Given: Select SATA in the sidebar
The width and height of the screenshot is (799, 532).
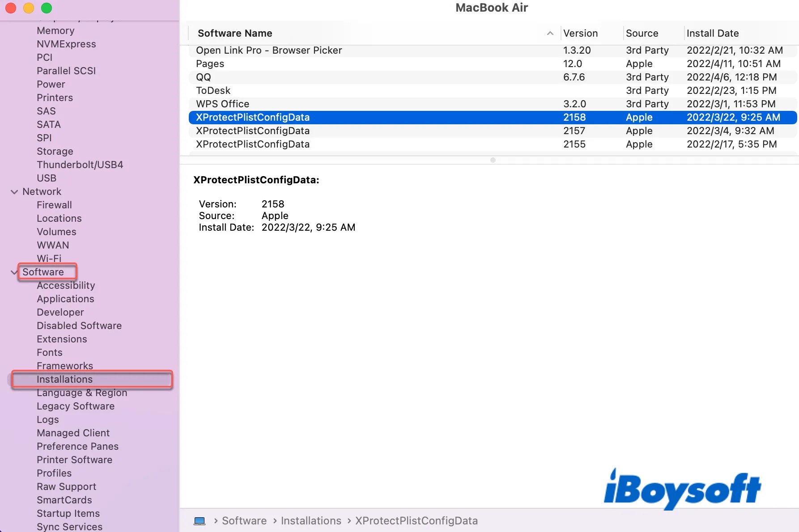Looking at the screenshot, I should click(x=49, y=125).
